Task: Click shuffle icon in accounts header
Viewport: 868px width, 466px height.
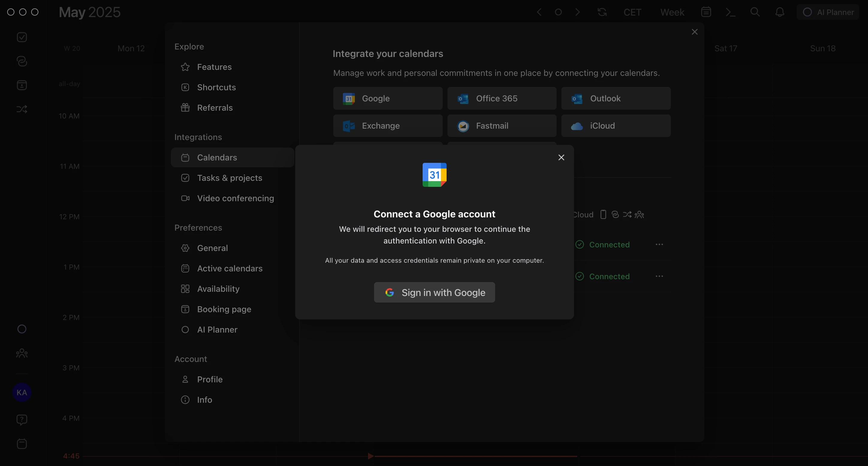Action: [627, 214]
